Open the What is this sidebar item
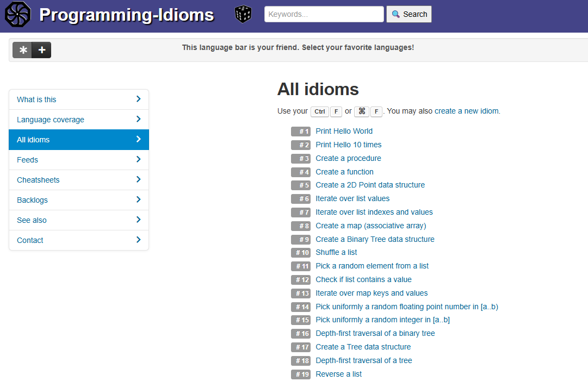Viewport: 588px width, 381px height. [79, 99]
